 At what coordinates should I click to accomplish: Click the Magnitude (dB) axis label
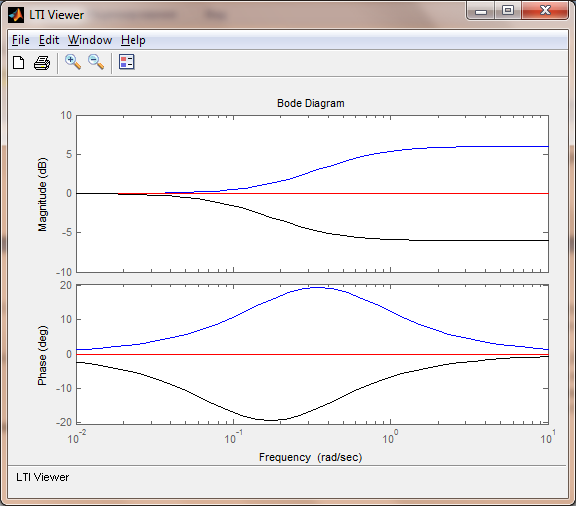[x=43, y=194]
